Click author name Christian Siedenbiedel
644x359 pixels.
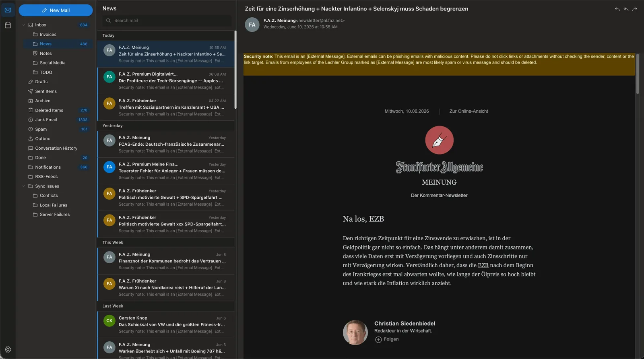pos(405,323)
